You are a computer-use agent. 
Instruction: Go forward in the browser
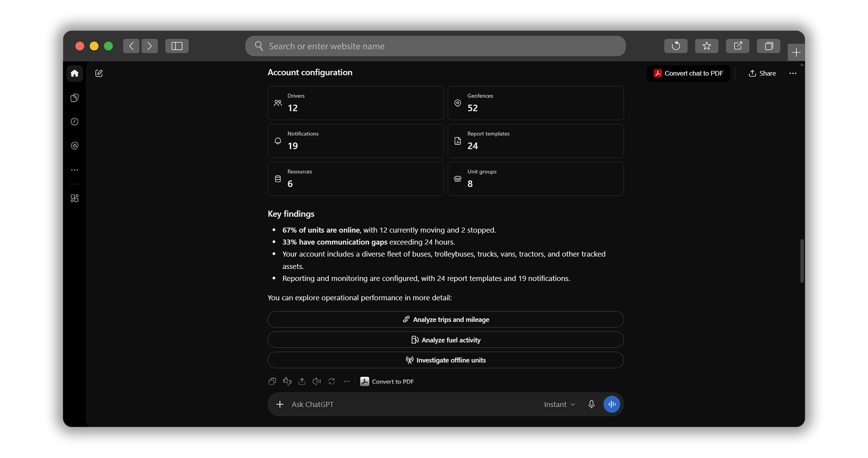[x=150, y=46]
